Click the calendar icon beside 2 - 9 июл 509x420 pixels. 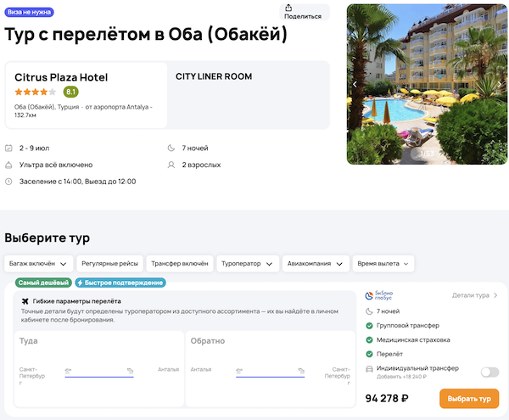pyautogui.click(x=9, y=148)
